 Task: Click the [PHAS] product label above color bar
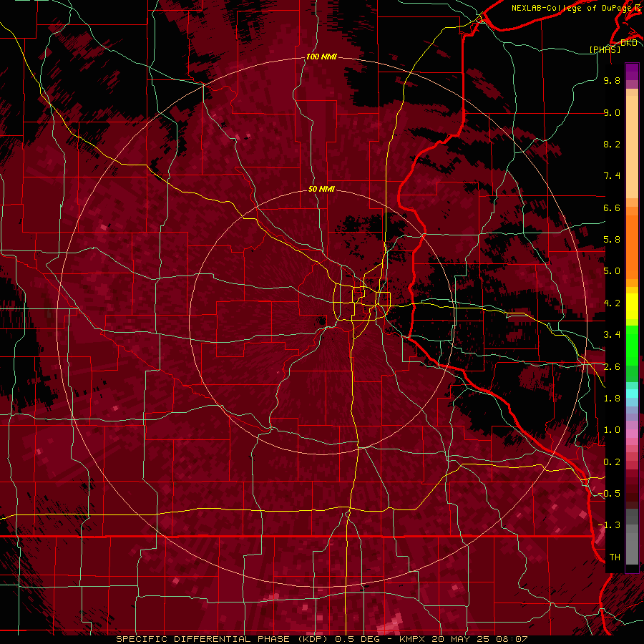tap(605, 49)
